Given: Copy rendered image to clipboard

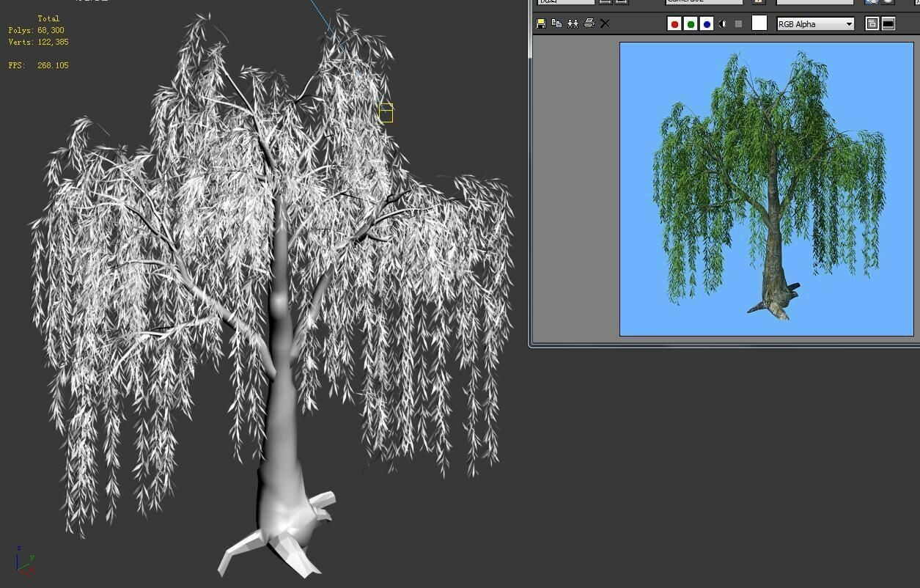Looking at the screenshot, I should point(556,23).
